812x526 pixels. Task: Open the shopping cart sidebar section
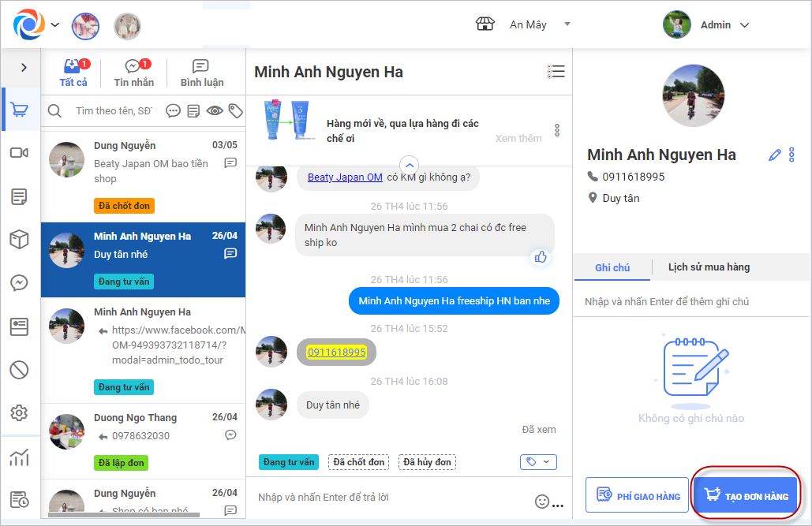(x=20, y=110)
